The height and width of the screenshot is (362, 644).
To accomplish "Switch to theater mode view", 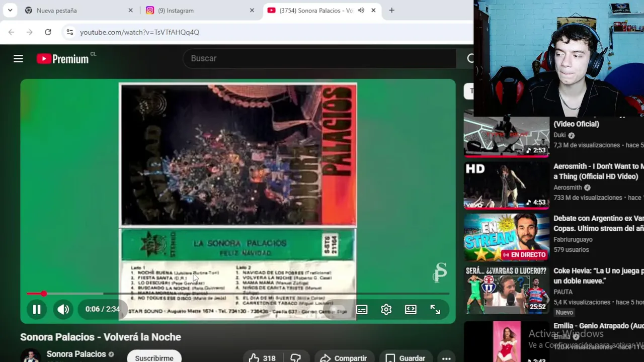I will (x=411, y=310).
